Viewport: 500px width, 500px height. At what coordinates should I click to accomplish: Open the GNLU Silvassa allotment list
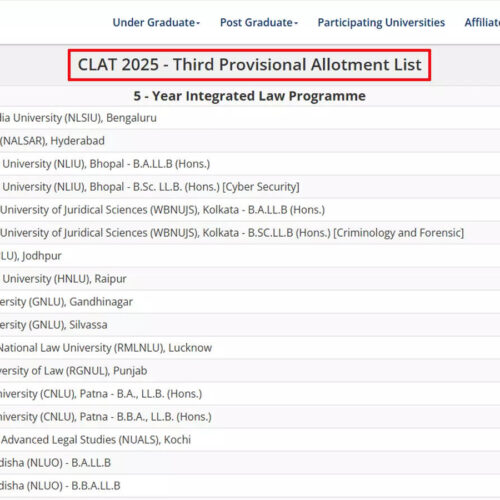click(54, 325)
